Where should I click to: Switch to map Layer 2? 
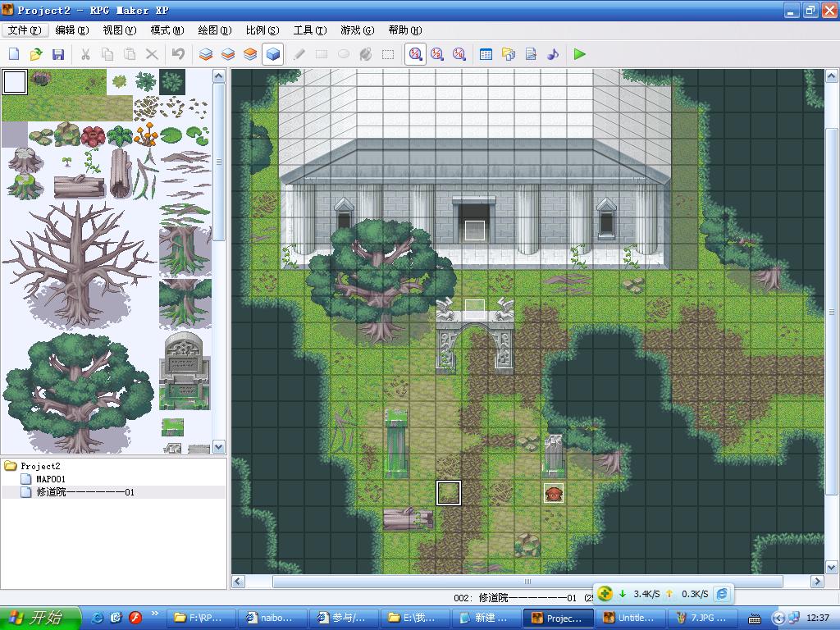(x=228, y=54)
